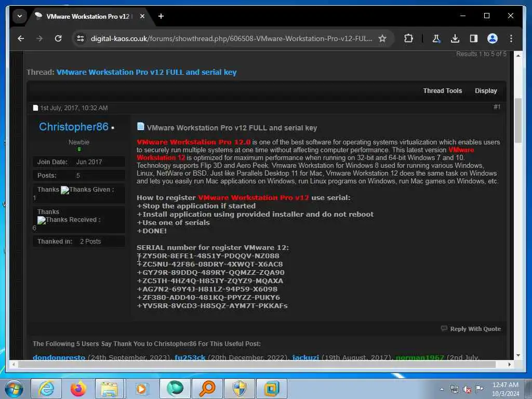Image resolution: width=532 pixels, height=399 pixels.
Task: Click the horizontal scroll left arrow
Action: pos(13,364)
